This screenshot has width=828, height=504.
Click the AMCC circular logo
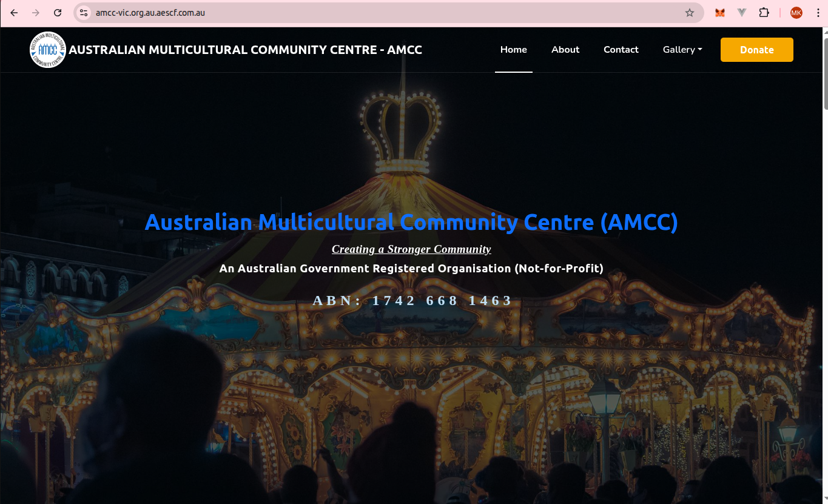48,50
